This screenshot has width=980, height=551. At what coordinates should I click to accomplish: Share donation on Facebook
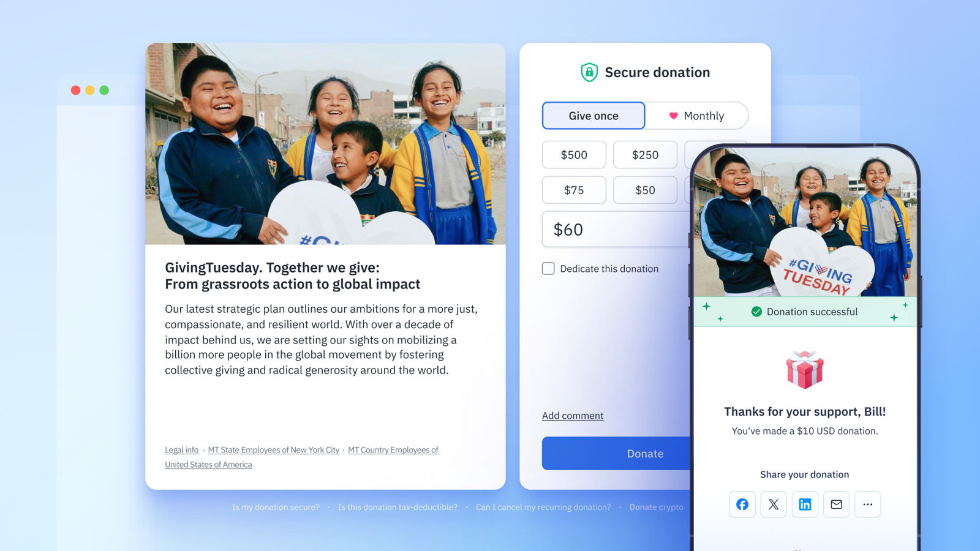point(742,504)
